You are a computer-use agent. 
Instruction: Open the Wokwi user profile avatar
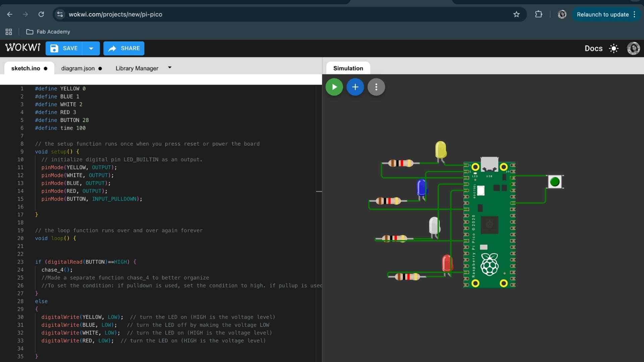(633, 49)
